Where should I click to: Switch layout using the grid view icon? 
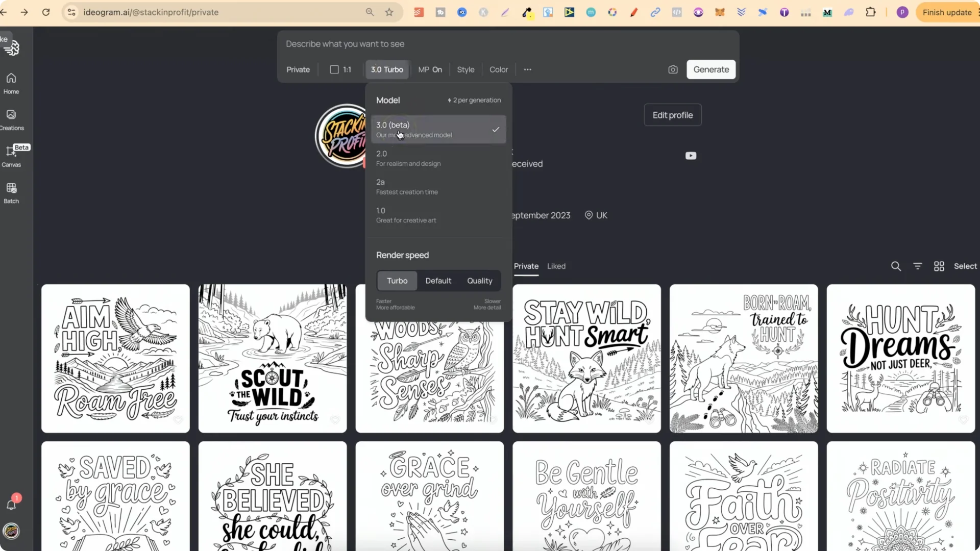pos(939,266)
